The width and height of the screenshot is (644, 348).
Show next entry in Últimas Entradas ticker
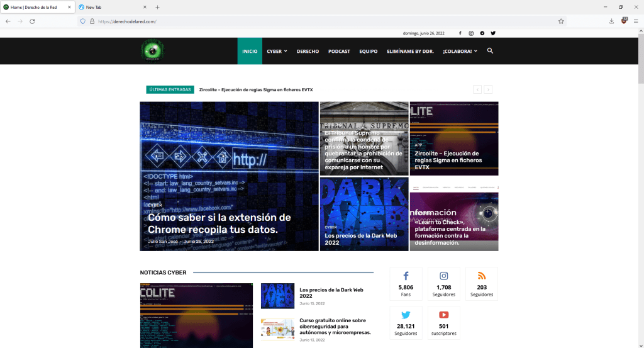click(488, 89)
